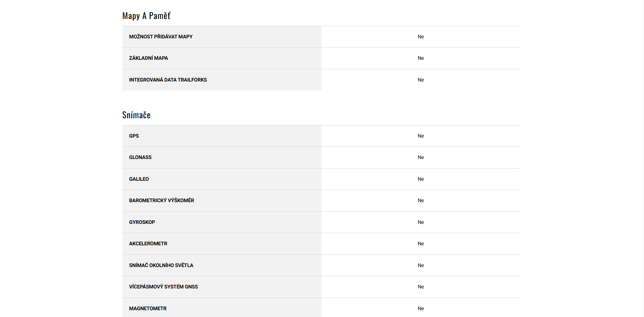Click the Ne value for Základní mapa
Viewport: 644px width, 317px height.
(x=421, y=58)
